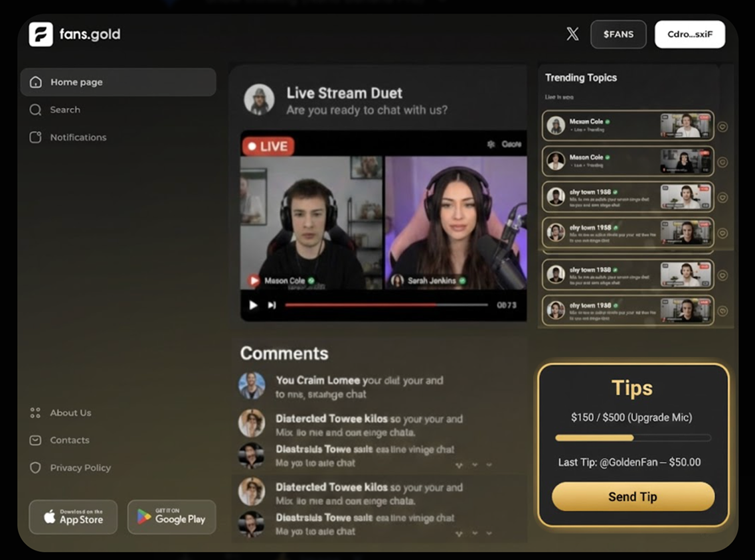Toggle favorite on Mexan Cole's live stream
The width and height of the screenshot is (755, 560).
tap(722, 126)
